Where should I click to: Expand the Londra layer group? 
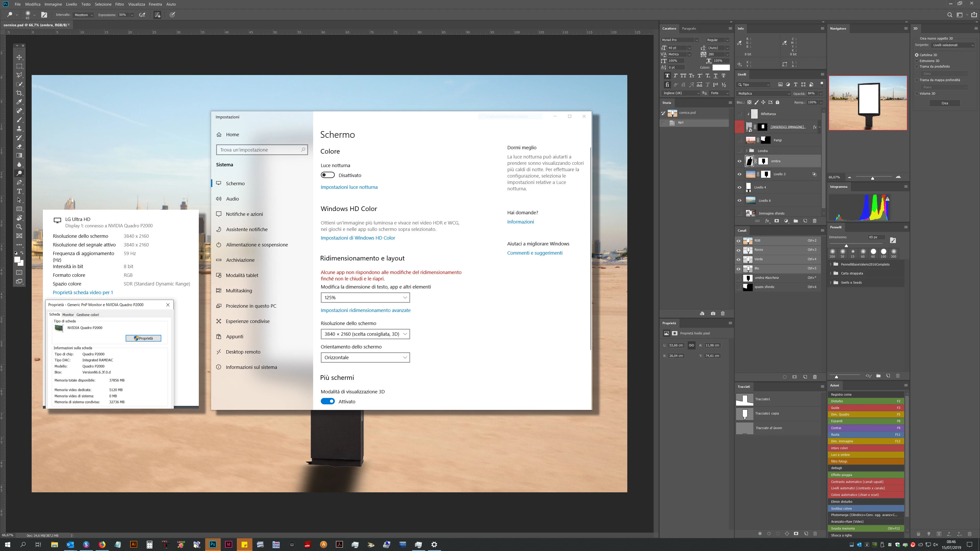pos(747,151)
